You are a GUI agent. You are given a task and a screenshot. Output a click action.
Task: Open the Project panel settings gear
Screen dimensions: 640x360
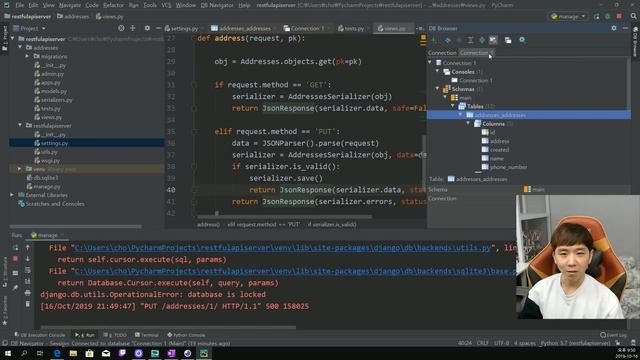147,28
